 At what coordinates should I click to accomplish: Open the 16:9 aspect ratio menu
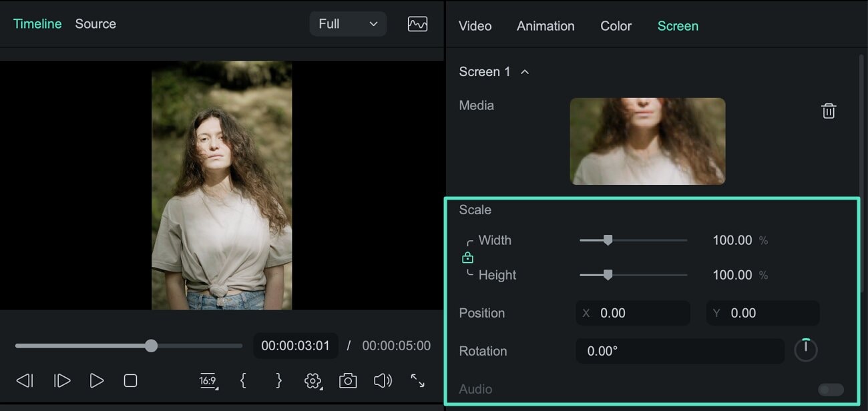[x=208, y=381]
